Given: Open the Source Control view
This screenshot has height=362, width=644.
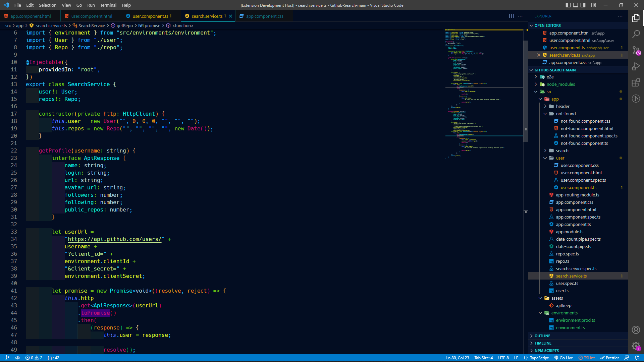Looking at the screenshot, I should (x=636, y=50).
